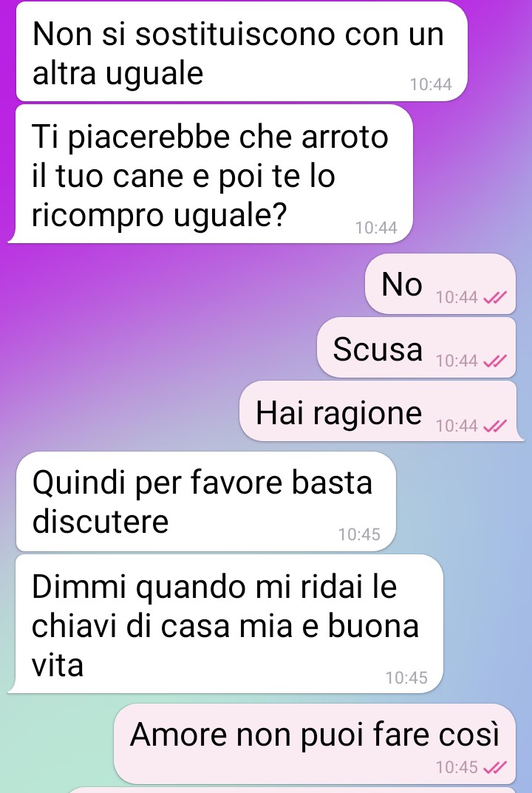Tap the 10:44 timestamp on "ricompro uguale?" message
The width and height of the screenshot is (532, 793).
(376, 228)
